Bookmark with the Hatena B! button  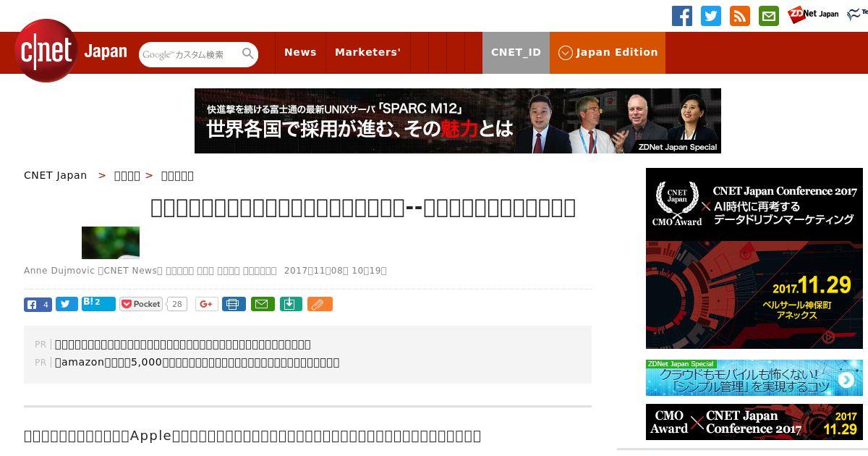[98, 303]
